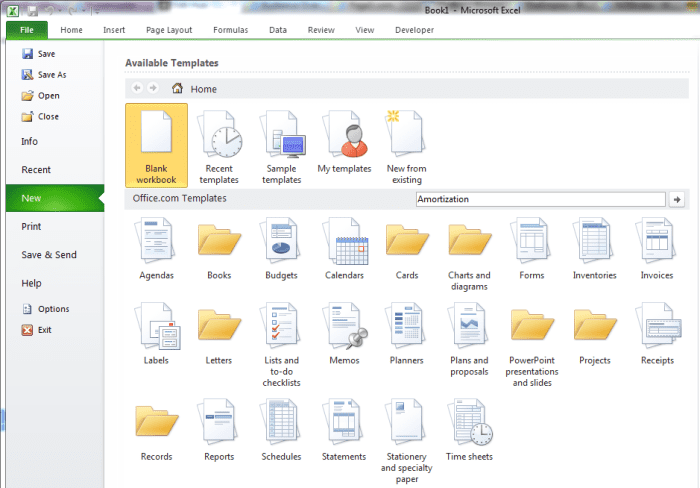Viewport: 700px width, 488px height.
Task: Open the Labels template category
Action: (x=156, y=334)
